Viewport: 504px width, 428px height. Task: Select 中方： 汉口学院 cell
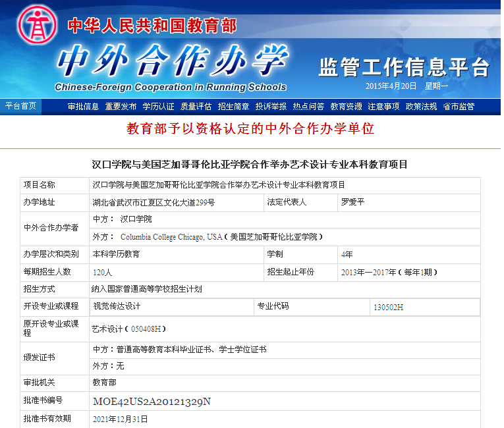tap(285, 220)
